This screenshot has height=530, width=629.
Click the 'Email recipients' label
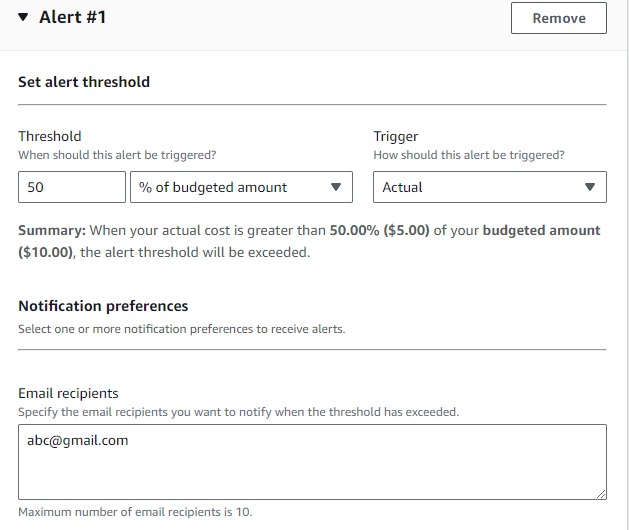coord(68,393)
